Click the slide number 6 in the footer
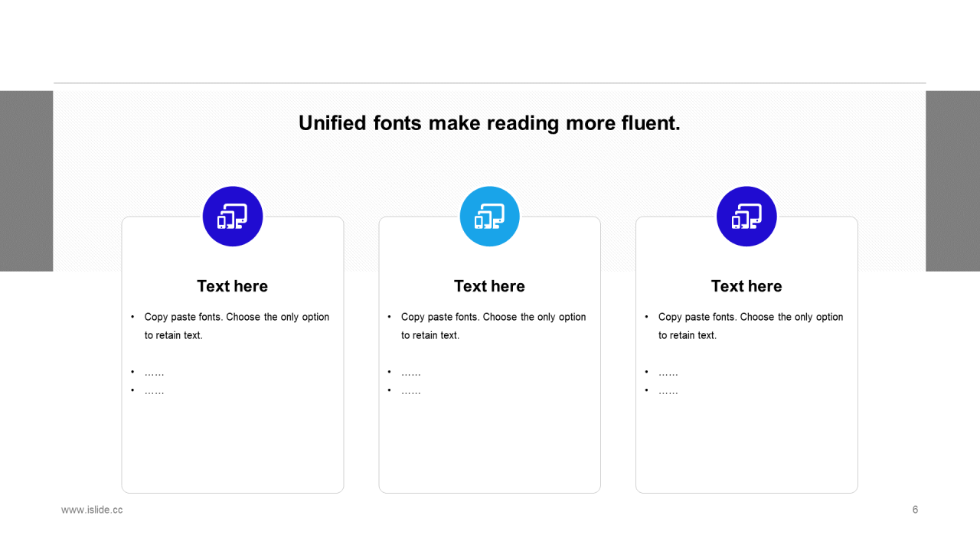This screenshot has height=551, width=980. [915, 510]
